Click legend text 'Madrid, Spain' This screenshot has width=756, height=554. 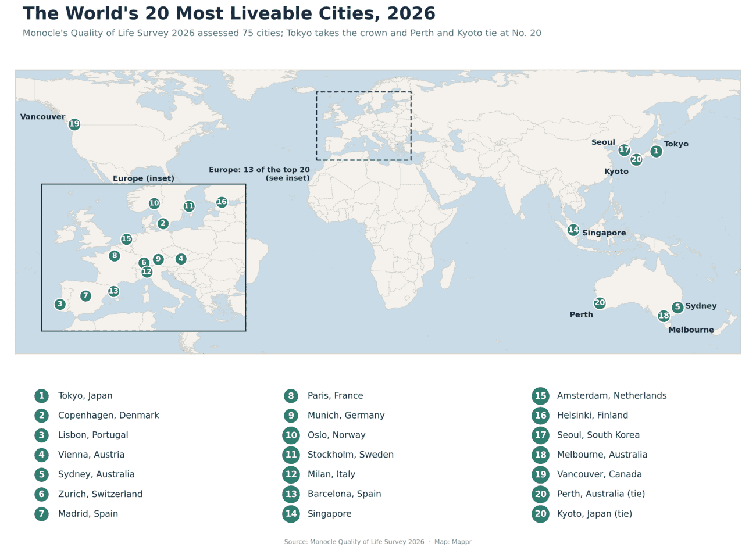(x=88, y=514)
